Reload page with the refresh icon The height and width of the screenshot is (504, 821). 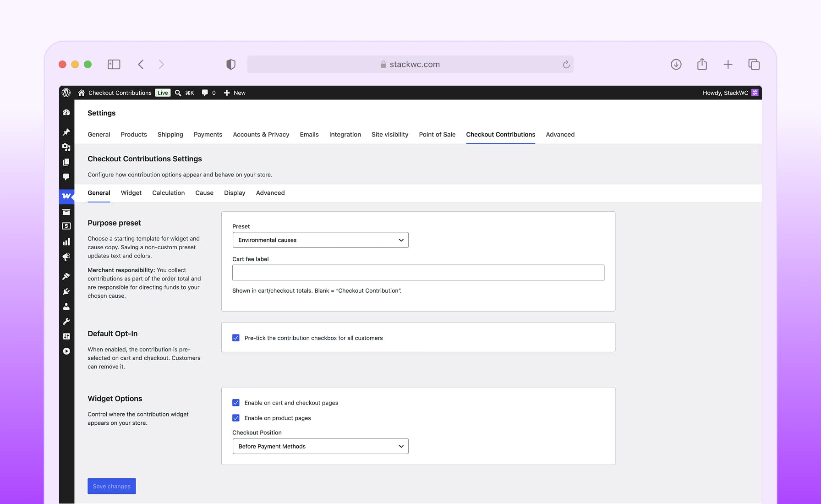tap(566, 65)
